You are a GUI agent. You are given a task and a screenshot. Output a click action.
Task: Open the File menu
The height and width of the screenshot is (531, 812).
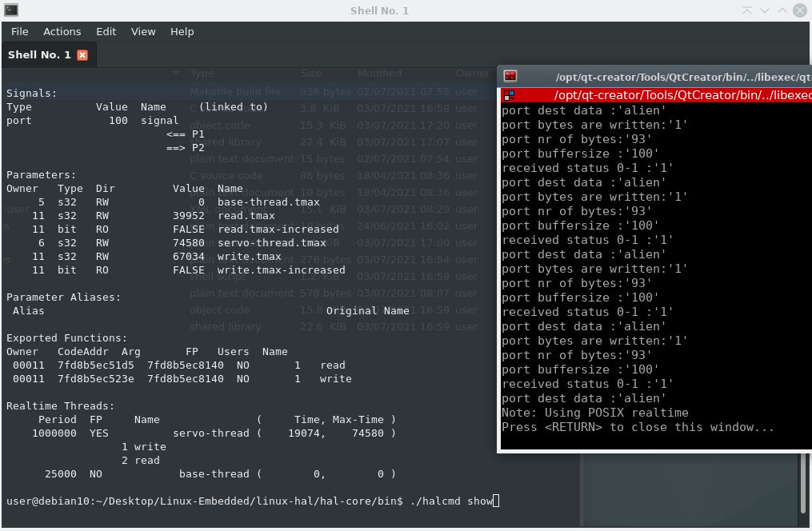pos(20,31)
